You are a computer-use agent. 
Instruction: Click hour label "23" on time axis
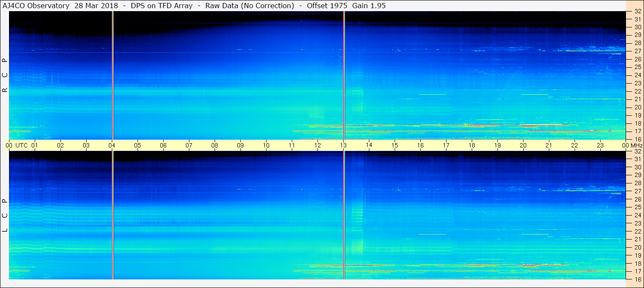[x=600, y=145]
